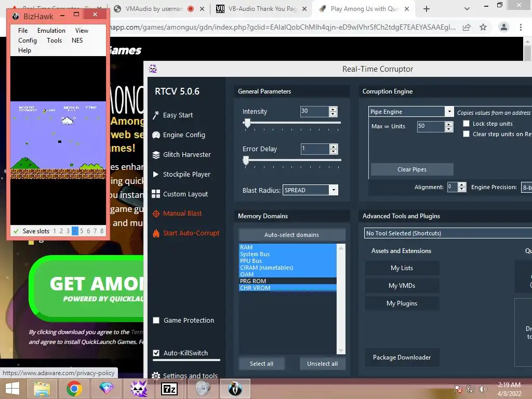Open File Explorer from taskbar

(x=42, y=389)
